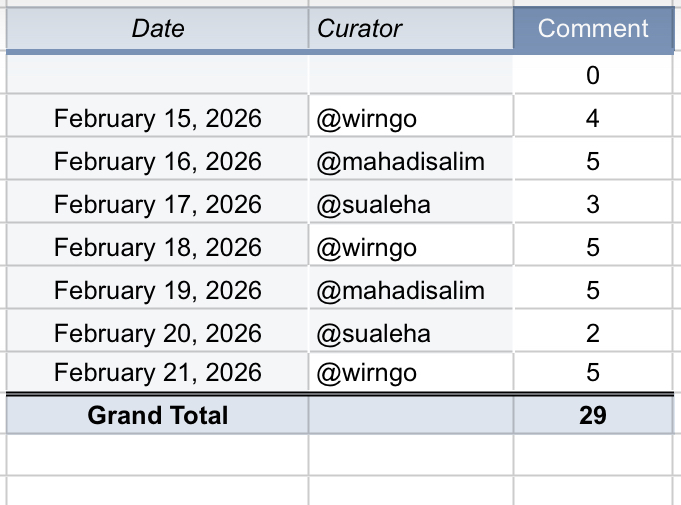Select @wirngo curator cell for February 15

click(x=411, y=118)
